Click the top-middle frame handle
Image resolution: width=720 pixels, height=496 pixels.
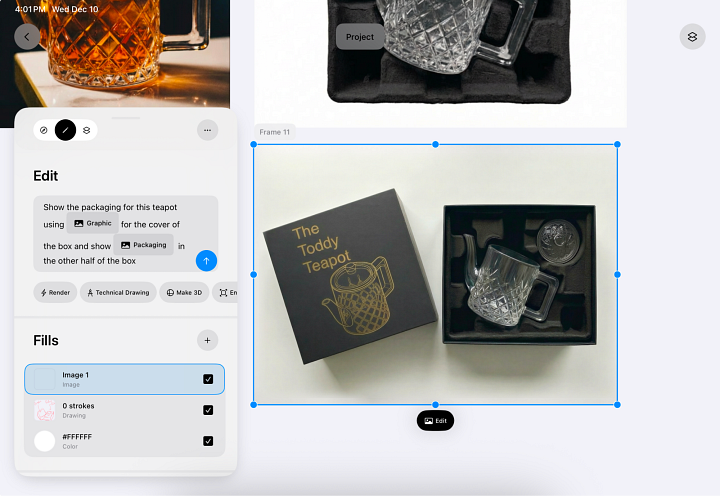(x=435, y=144)
